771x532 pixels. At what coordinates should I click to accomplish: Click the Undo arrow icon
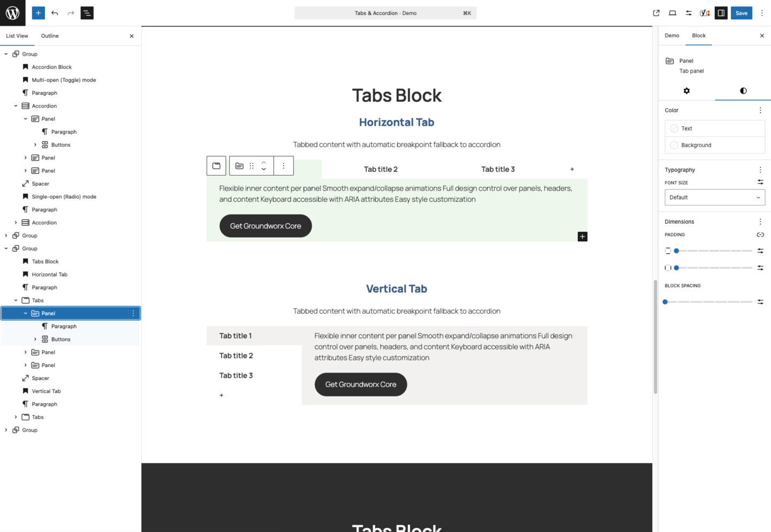pos(54,13)
